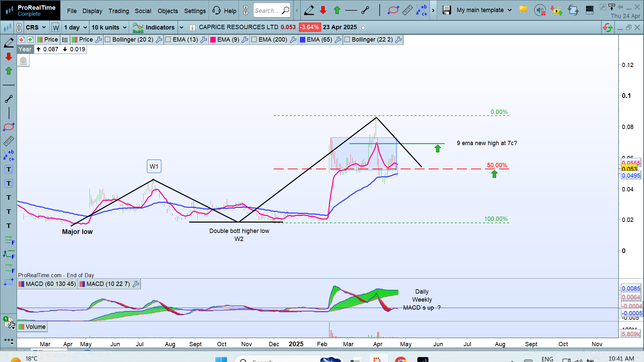
Task: Click the candlestick chart style icon
Action: pos(7,27)
